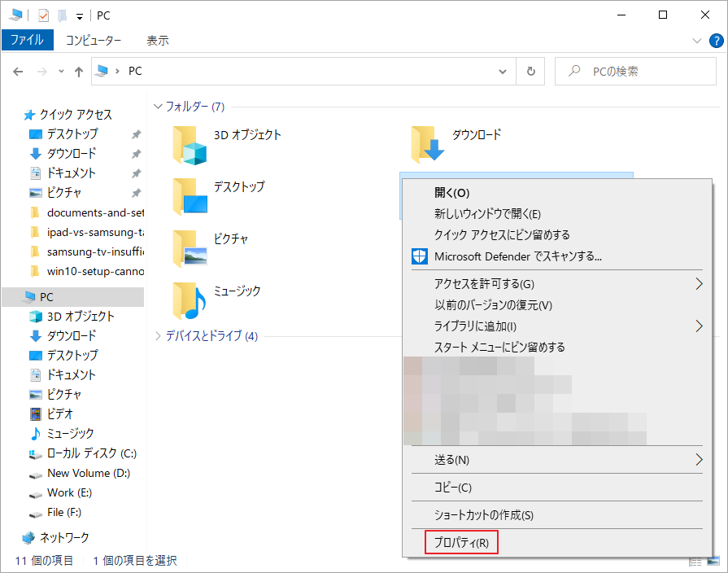Click the Refresh icon in the address bar
Screen dimensions: 728x573
530,71
